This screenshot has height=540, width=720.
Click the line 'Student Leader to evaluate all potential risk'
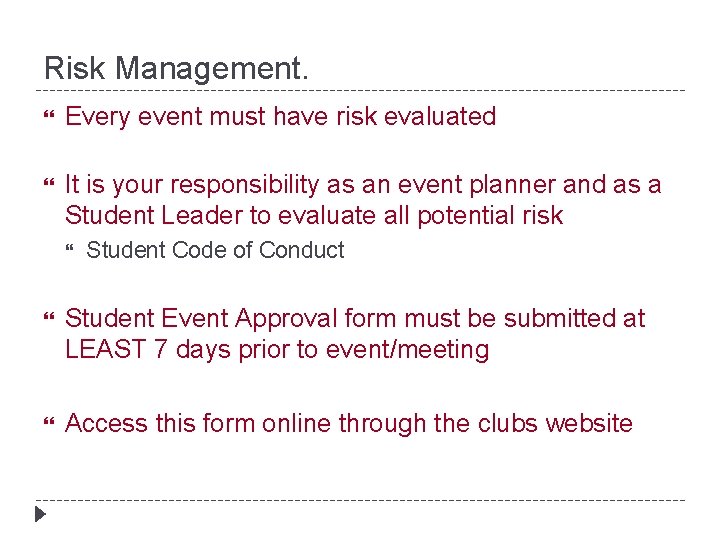pos(314,215)
